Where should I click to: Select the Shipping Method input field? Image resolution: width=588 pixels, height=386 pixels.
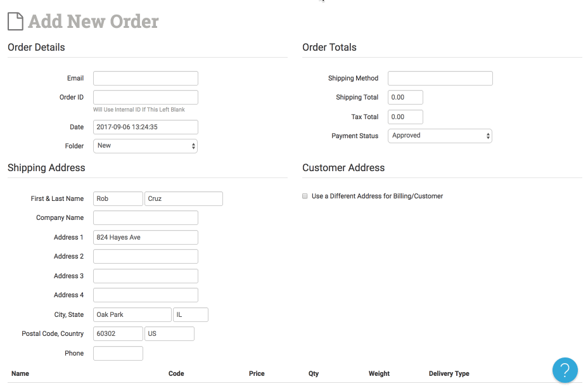click(x=440, y=79)
